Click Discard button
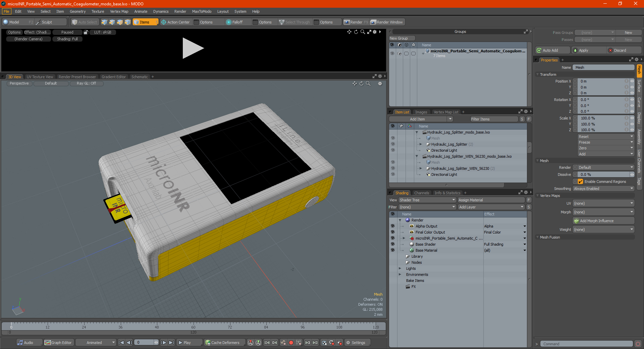Viewport: 644px width, 349px height. pyautogui.click(x=624, y=50)
